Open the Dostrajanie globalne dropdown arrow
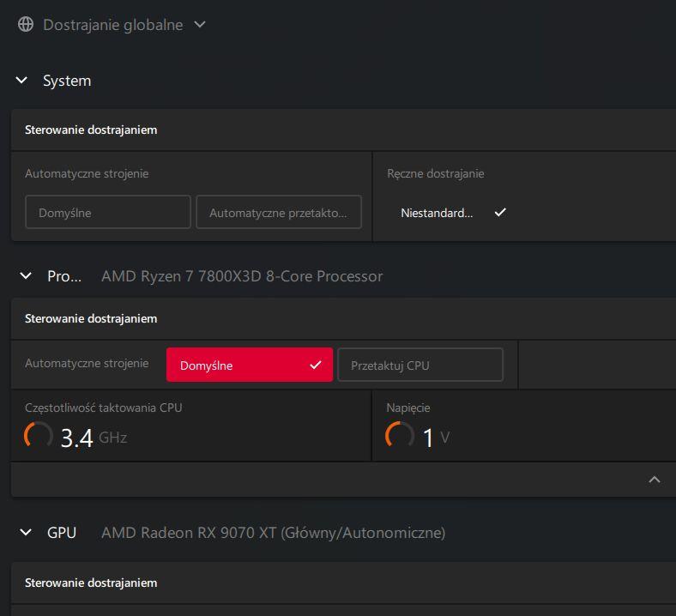Image resolution: width=676 pixels, height=616 pixels. [200, 25]
